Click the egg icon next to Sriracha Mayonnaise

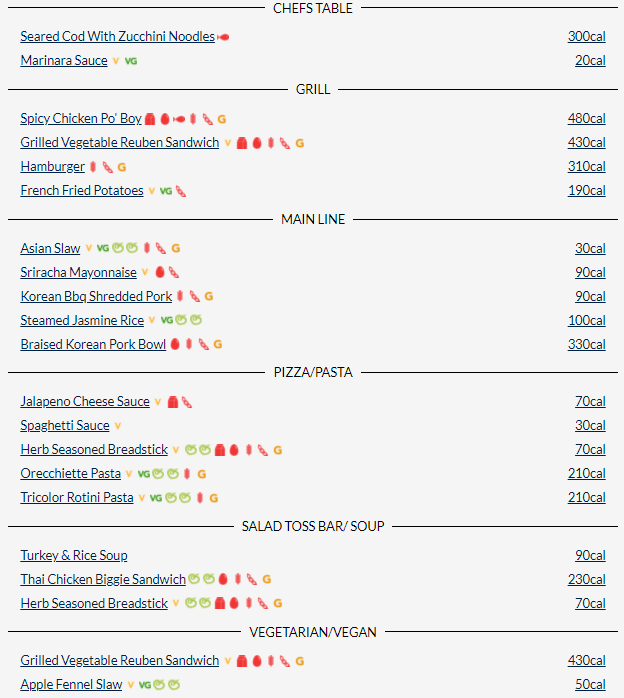tap(159, 273)
